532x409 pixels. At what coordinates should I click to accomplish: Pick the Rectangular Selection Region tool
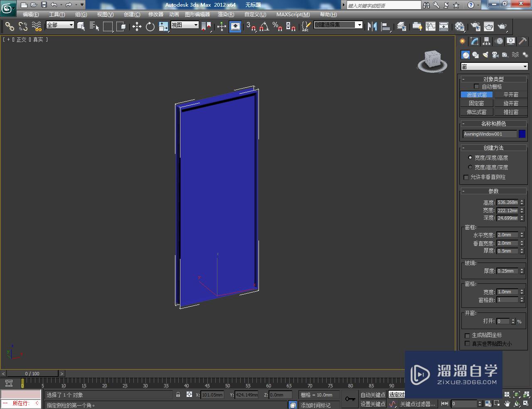pos(108,27)
